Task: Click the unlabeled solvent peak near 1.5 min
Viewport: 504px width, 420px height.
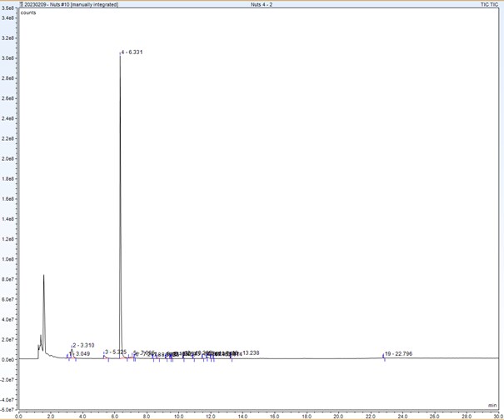Action: tap(43, 277)
